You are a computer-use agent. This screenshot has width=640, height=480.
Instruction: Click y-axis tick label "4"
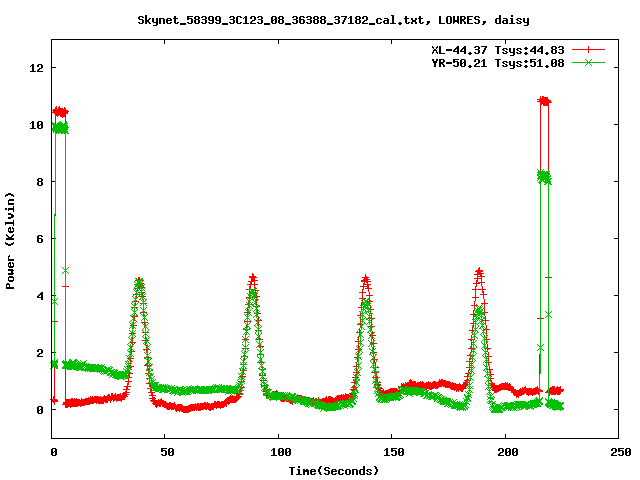[x=40, y=296]
